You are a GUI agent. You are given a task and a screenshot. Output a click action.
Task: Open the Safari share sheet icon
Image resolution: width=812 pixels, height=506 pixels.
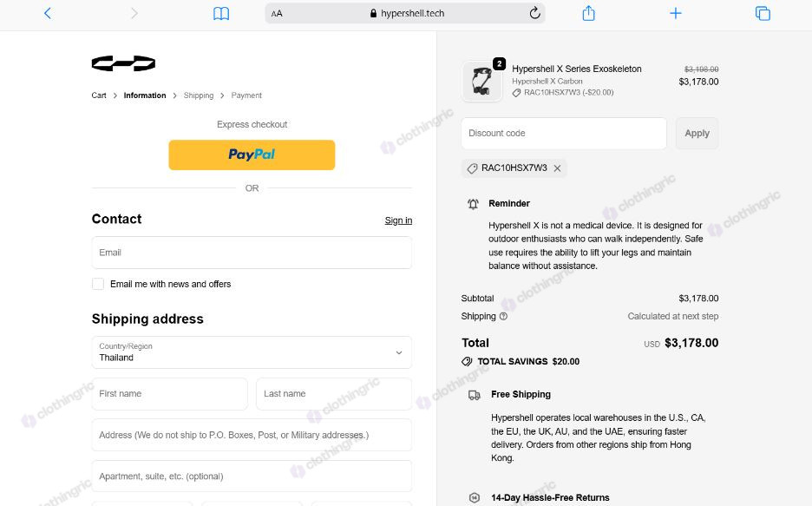[x=589, y=13]
